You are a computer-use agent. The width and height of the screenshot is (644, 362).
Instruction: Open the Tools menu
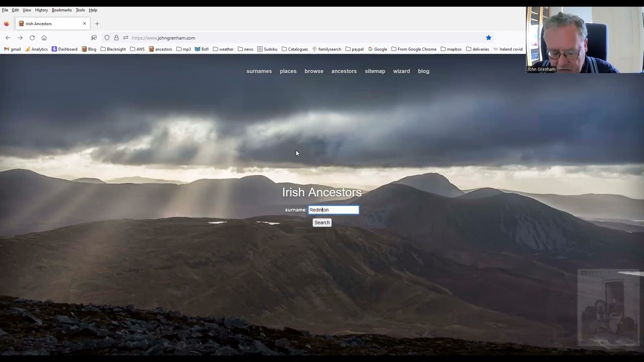tap(80, 10)
